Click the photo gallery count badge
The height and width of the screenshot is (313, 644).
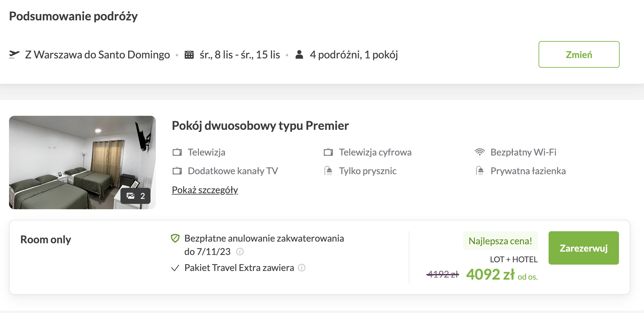click(x=135, y=196)
